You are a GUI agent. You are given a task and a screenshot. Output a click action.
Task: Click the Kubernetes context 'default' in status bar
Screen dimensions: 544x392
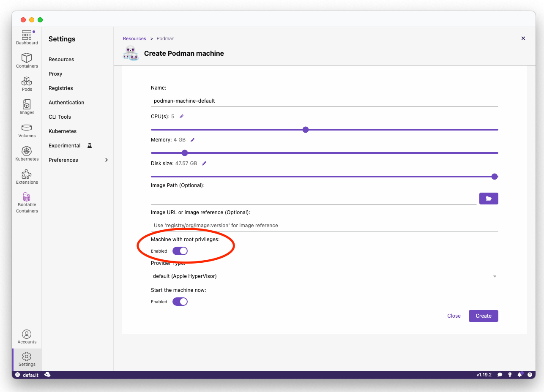tap(27, 375)
